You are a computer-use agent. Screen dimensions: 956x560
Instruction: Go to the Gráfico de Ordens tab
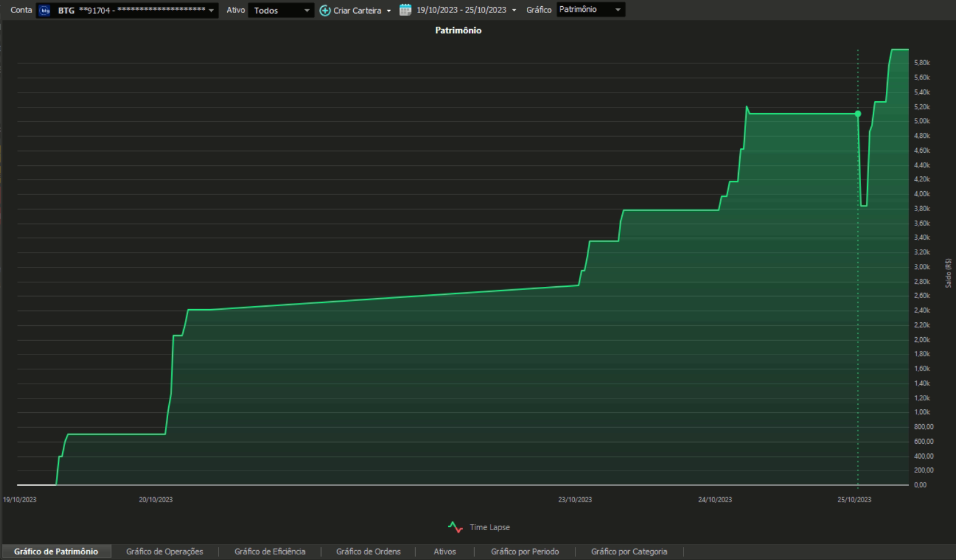click(368, 551)
